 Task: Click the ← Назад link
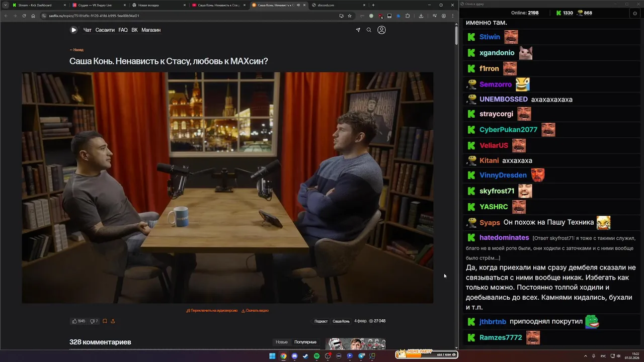(76, 50)
